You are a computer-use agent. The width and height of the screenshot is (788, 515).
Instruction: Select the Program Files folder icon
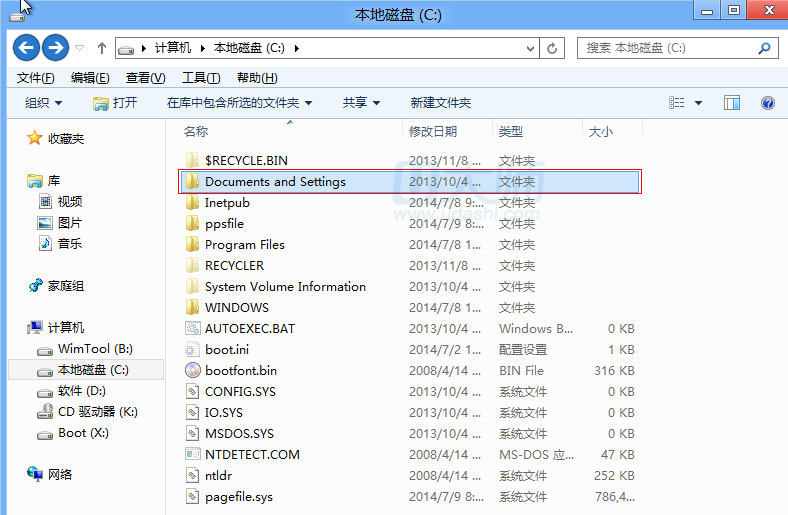pos(193,245)
